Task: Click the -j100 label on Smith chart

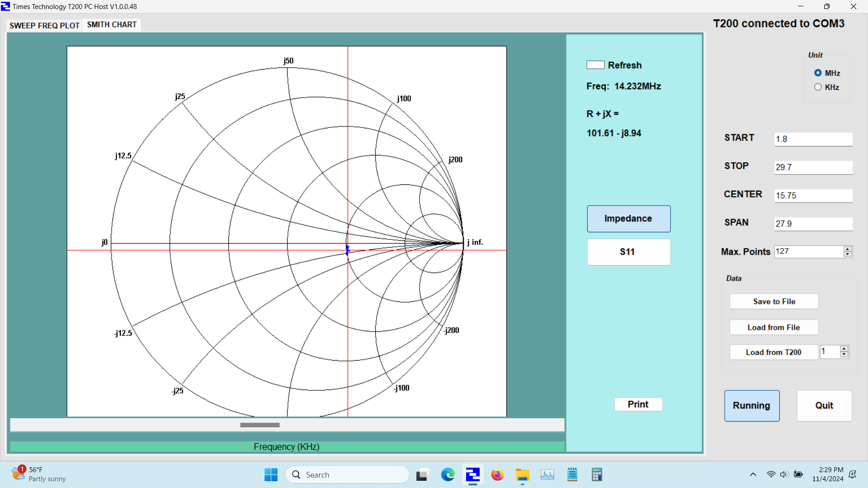Action: (x=401, y=388)
